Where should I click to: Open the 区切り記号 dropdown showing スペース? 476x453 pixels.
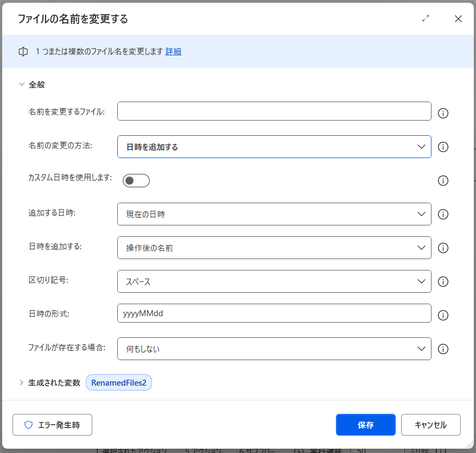pos(274,281)
